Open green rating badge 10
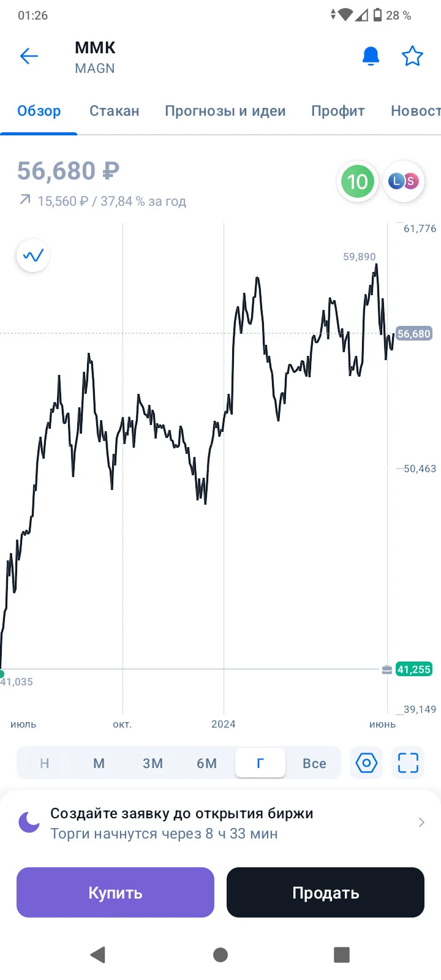The width and height of the screenshot is (441, 980). pyautogui.click(x=357, y=181)
